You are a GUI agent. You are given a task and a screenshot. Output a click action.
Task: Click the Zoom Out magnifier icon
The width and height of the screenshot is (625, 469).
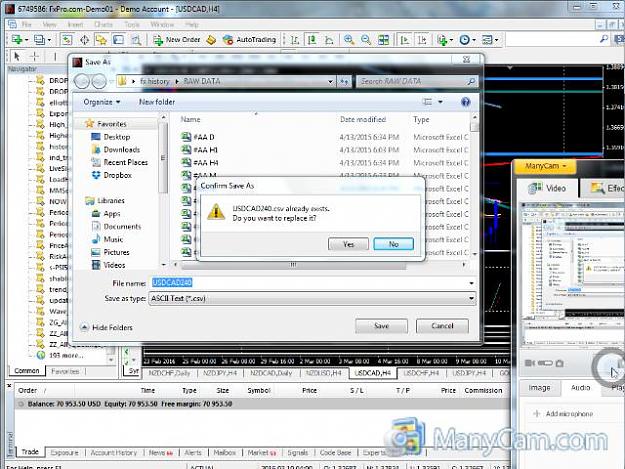click(366, 39)
